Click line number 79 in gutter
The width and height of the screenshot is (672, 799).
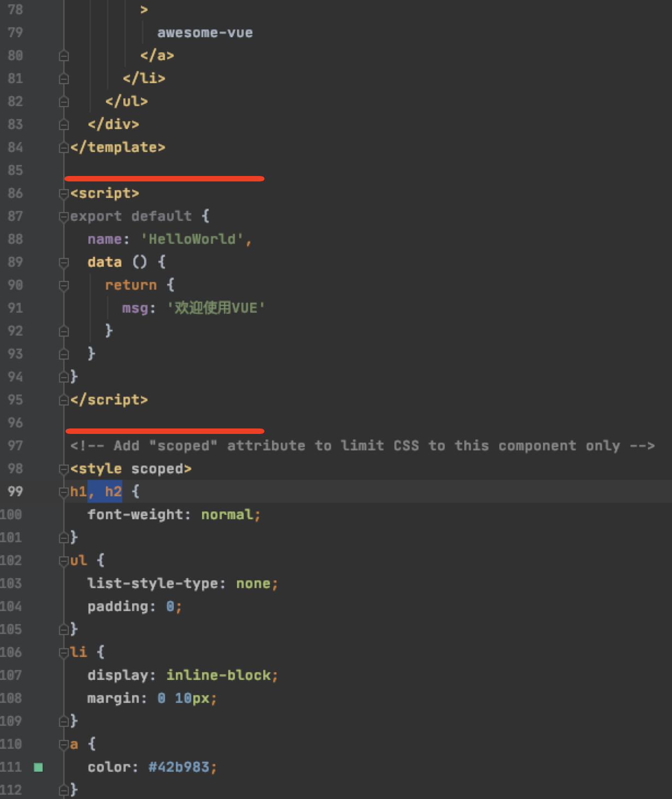pos(15,32)
